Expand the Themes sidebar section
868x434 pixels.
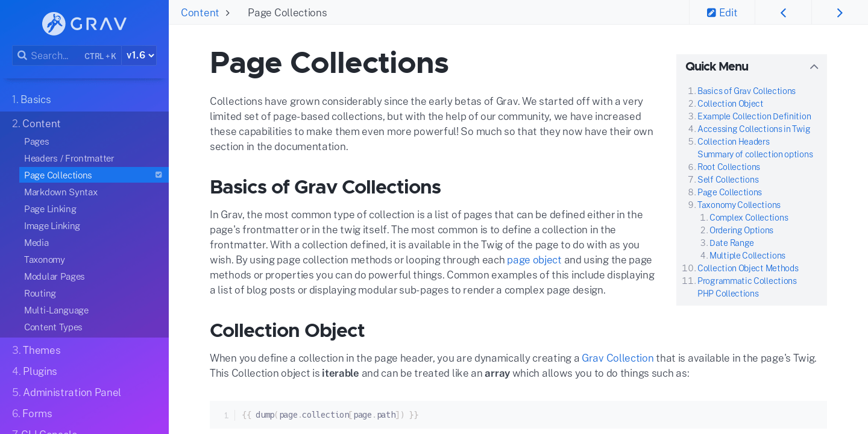point(36,350)
